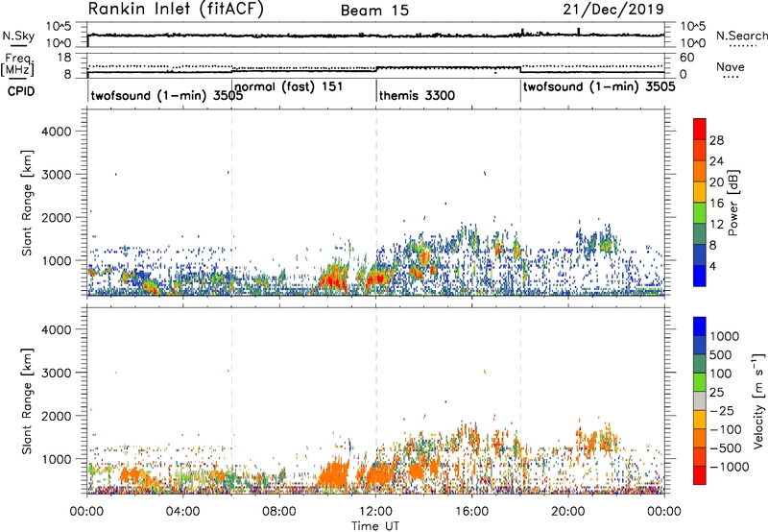Click the strong red echo near 10:00 in power panel
768x532 pixels.
[x=332, y=279]
